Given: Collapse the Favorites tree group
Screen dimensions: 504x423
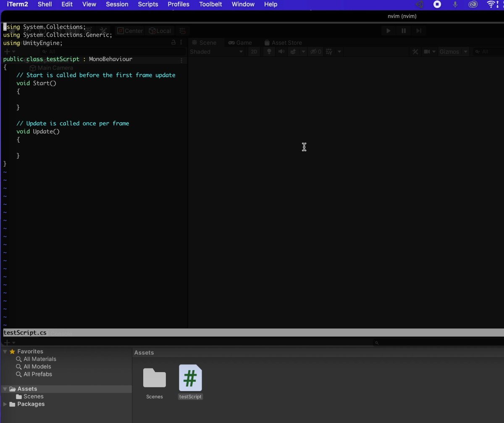Looking at the screenshot, I should coord(5,352).
